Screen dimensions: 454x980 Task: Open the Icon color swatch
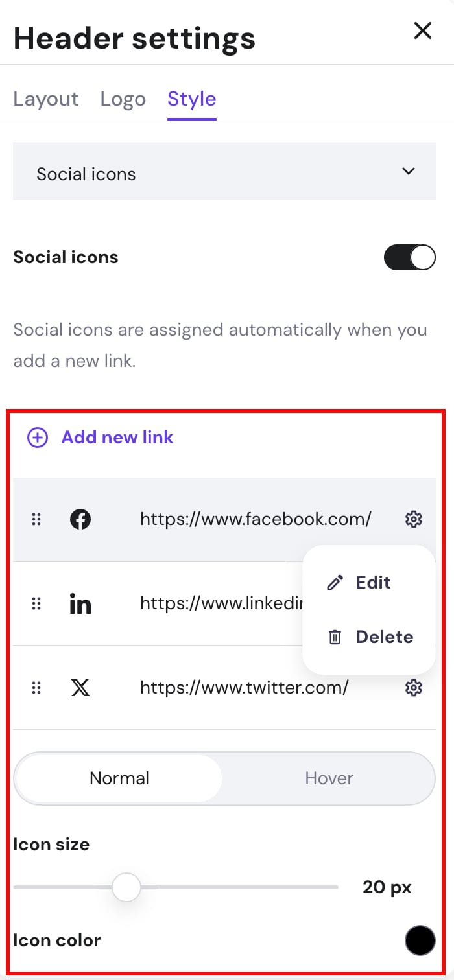coord(420,940)
